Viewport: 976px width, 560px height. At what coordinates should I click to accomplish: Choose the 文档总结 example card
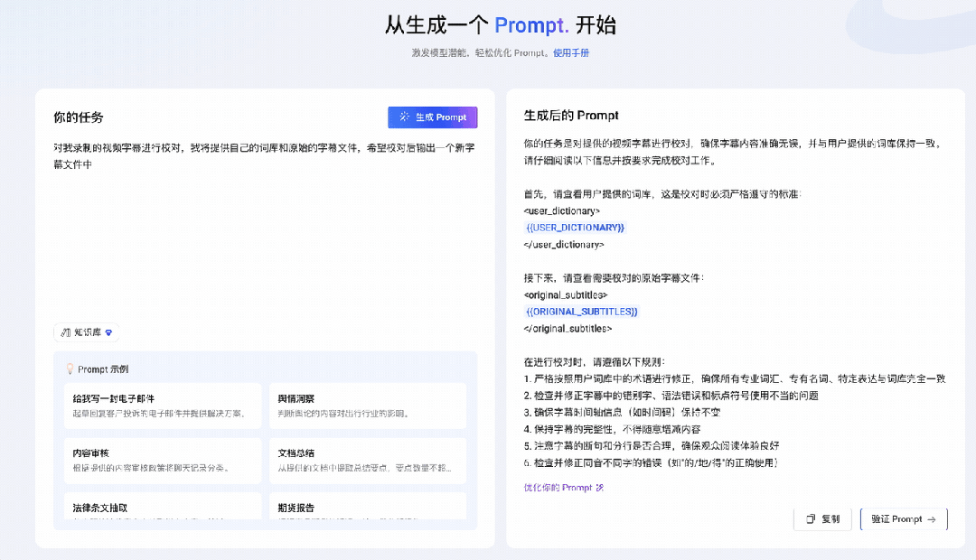point(368,461)
